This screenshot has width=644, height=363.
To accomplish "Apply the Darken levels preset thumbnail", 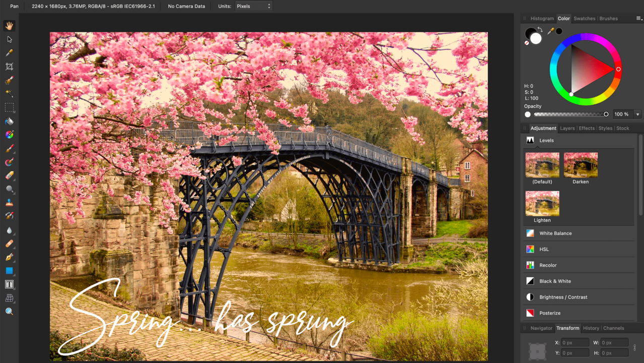I will point(581,165).
